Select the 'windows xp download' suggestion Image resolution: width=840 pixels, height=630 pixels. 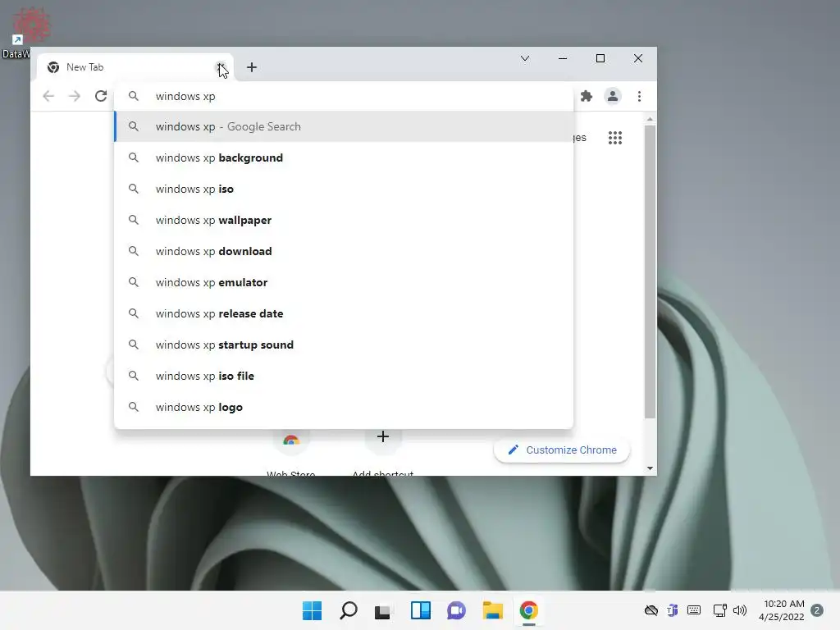pyautogui.click(x=344, y=251)
